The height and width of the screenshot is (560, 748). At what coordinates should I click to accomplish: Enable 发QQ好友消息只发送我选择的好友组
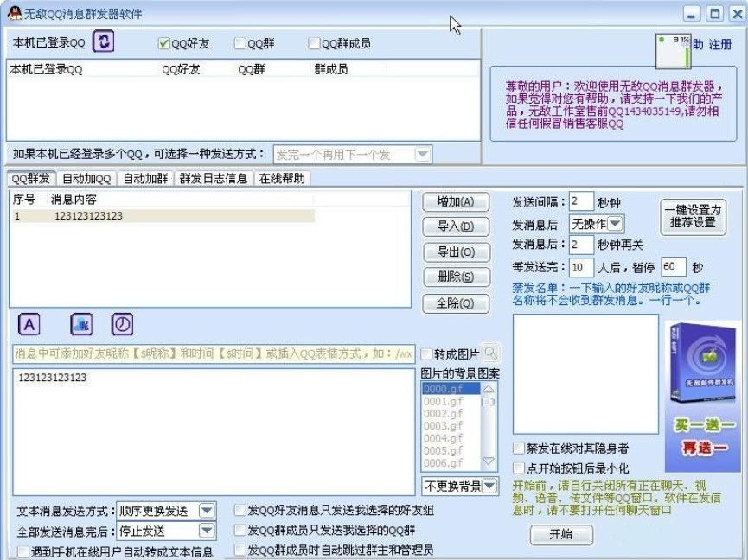(x=240, y=510)
